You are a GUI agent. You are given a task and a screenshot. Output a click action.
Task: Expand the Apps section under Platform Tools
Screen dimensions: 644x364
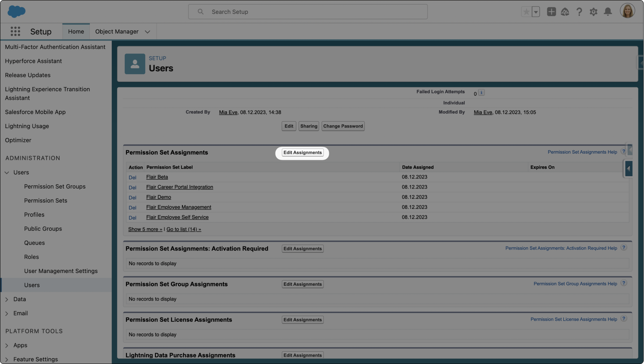click(x=7, y=345)
